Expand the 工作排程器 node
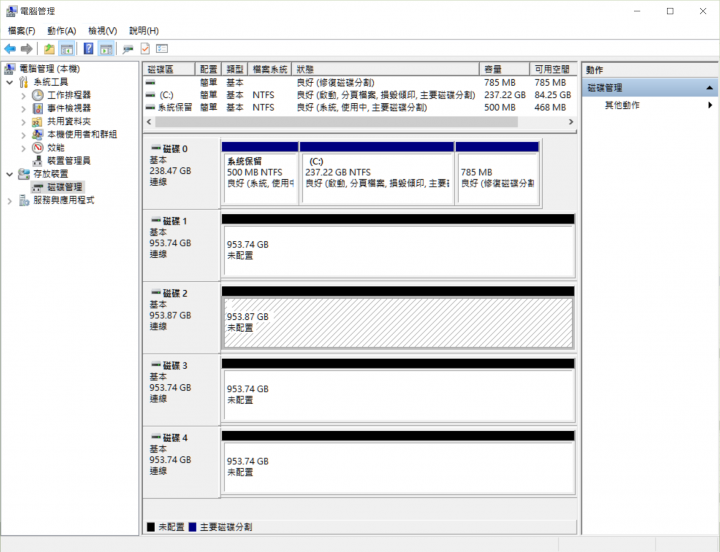 point(23,96)
